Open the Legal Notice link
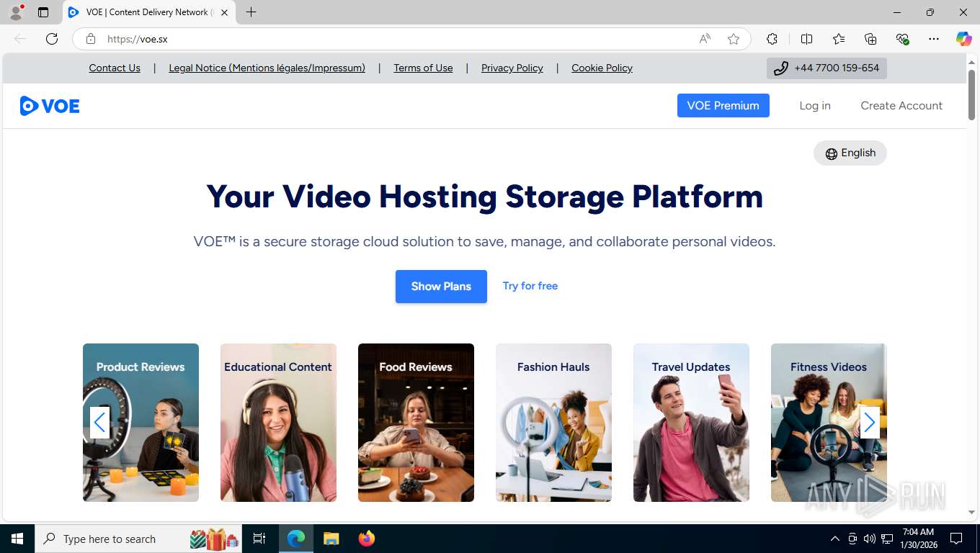The image size is (980, 553). [267, 68]
